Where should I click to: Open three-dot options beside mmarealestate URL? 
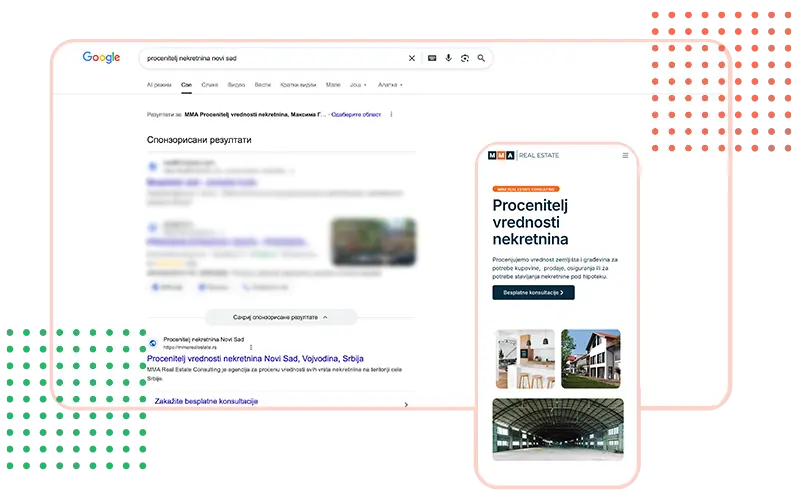pos(251,347)
